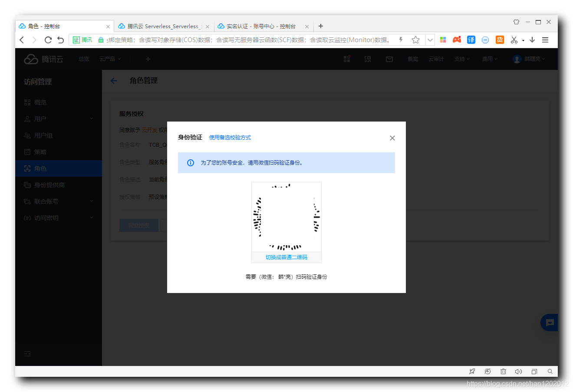This screenshot has width=573, height=392.
Task: Open the 译 translate extension
Action: coord(471,40)
